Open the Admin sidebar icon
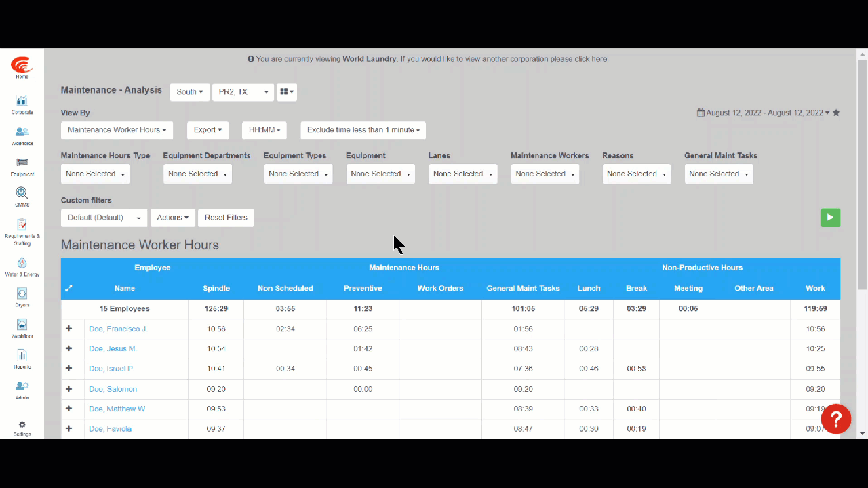This screenshot has height=488, width=868. click(x=22, y=390)
